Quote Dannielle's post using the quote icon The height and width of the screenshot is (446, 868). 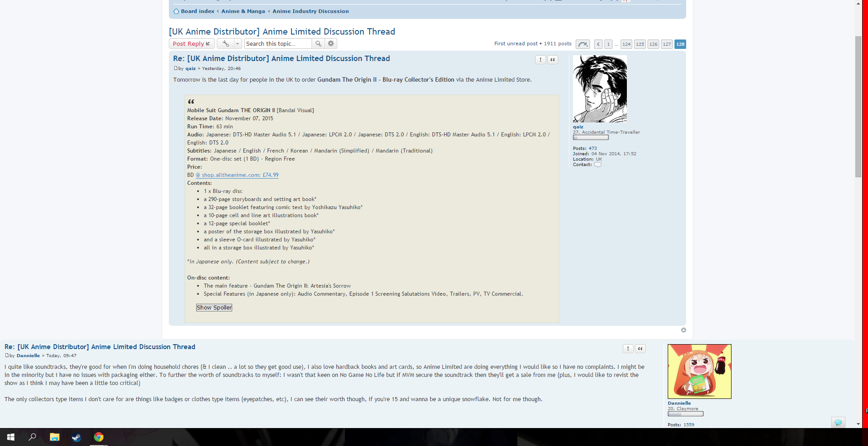tap(640, 349)
